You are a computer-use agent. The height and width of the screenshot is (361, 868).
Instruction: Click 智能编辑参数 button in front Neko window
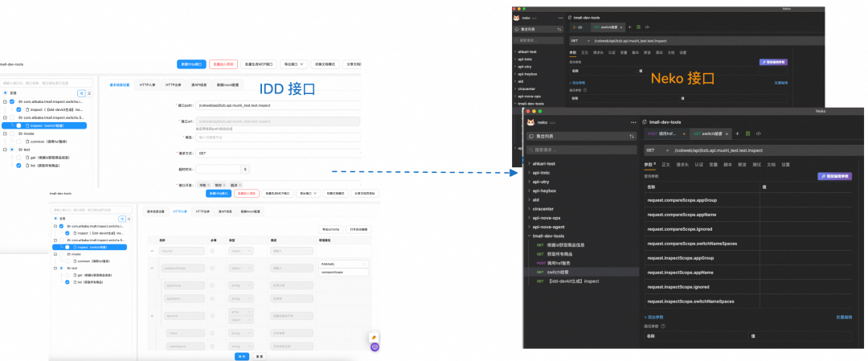coord(835,176)
